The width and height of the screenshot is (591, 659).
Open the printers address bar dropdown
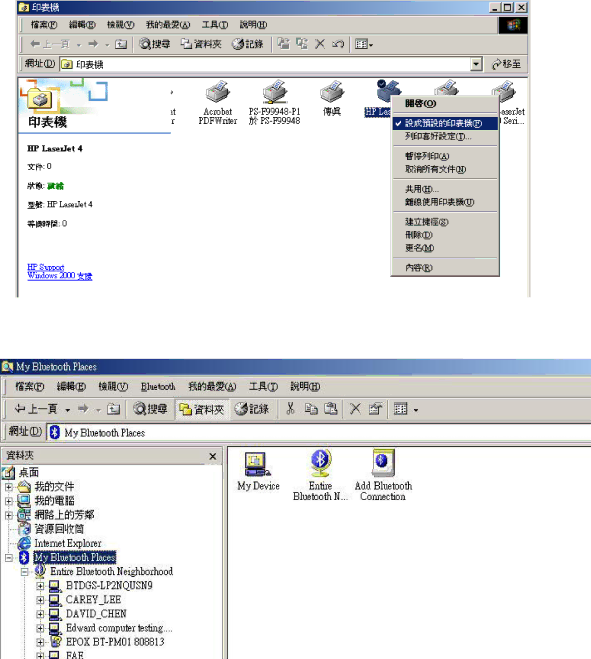click(475, 64)
